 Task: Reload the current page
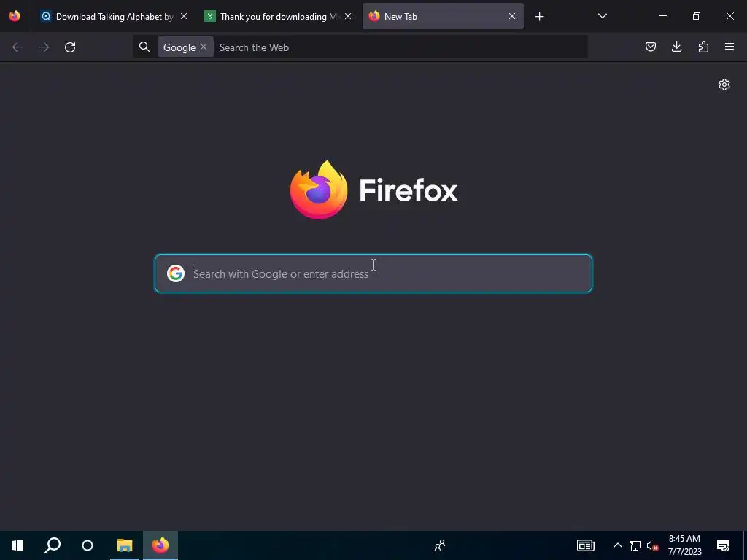coord(70,47)
